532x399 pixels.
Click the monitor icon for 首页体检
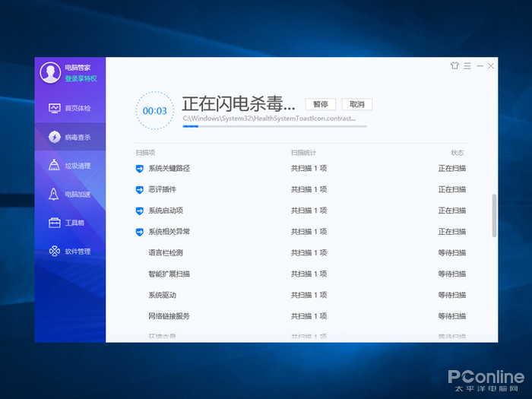[x=54, y=108]
